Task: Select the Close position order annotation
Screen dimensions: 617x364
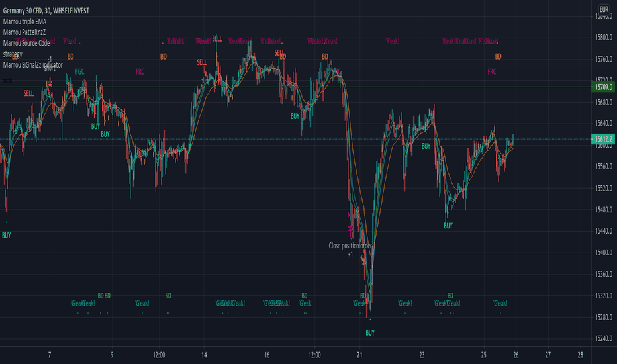Action: point(350,246)
